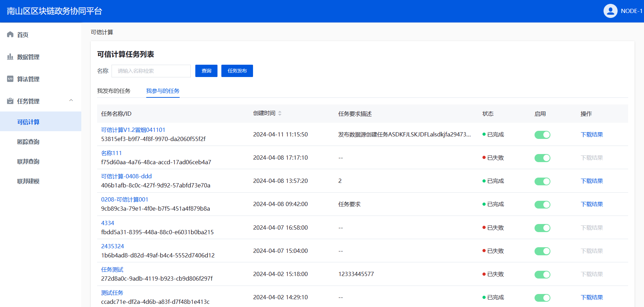Open task link 可信计算-0408-ddd
This screenshot has height=307, width=644.
[126, 176]
